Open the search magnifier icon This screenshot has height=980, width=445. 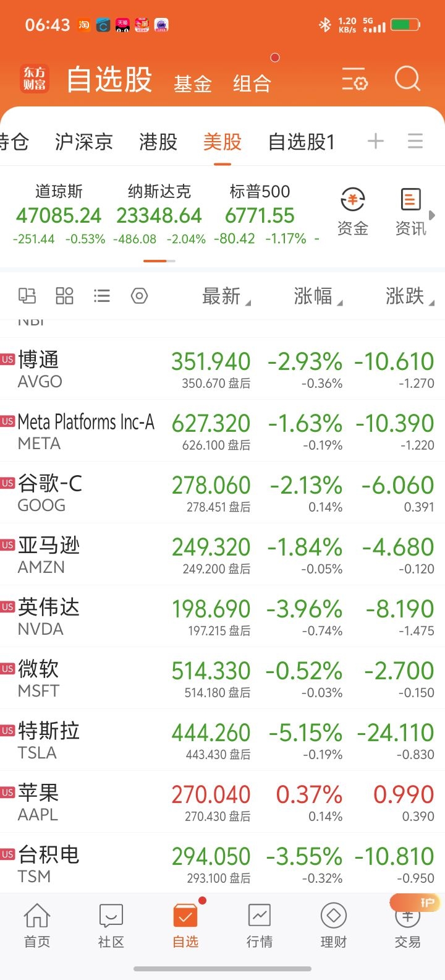pyautogui.click(x=407, y=79)
